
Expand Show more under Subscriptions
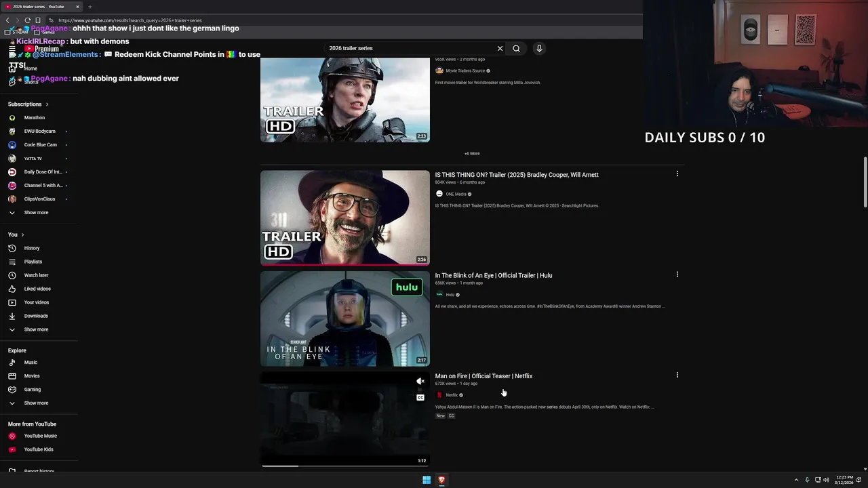point(36,213)
